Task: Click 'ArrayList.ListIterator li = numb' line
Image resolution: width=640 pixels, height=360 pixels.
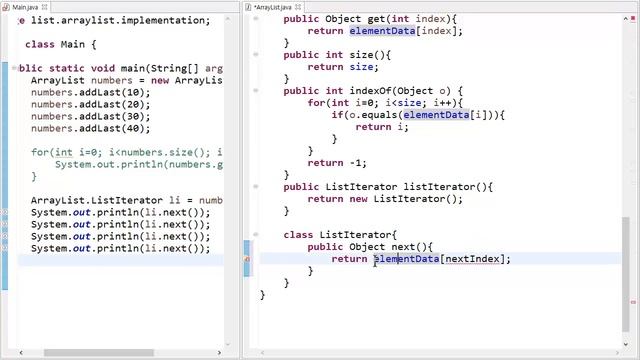Action: (127, 200)
